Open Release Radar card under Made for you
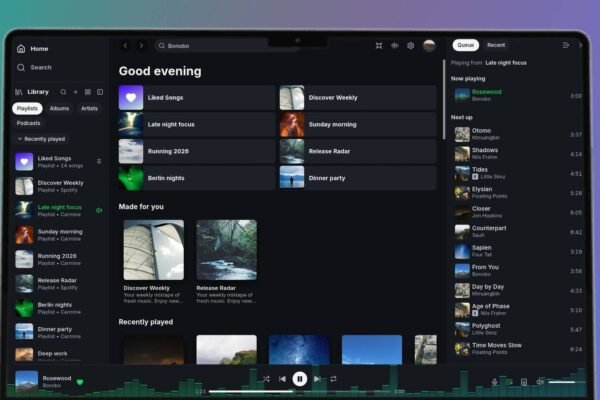This screenshot has width=600, height=400. pos(227,262)
